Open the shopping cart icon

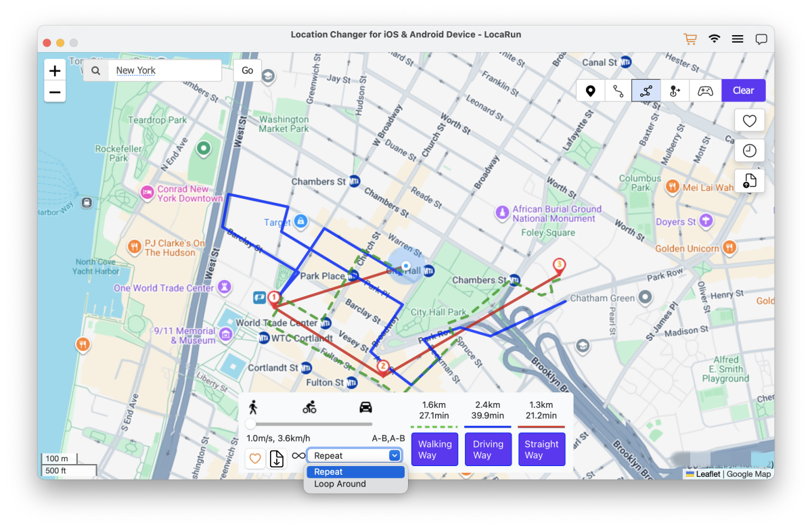coord(690,39)
